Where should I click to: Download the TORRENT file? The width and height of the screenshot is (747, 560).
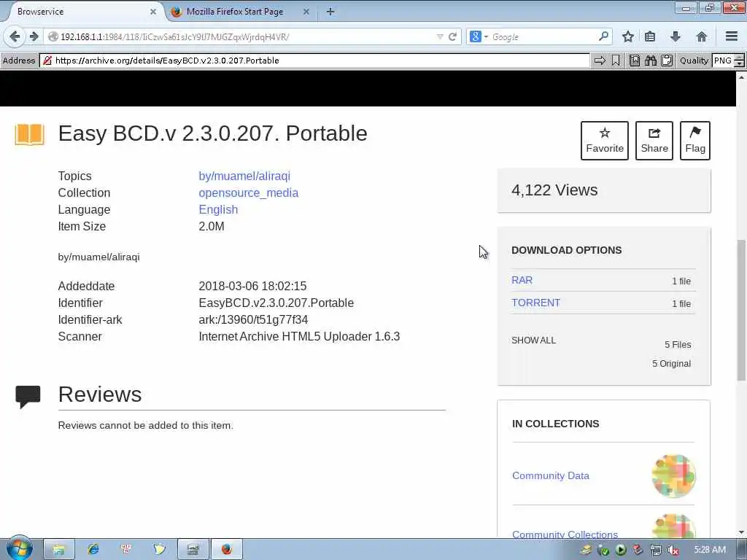click(535, 303)
